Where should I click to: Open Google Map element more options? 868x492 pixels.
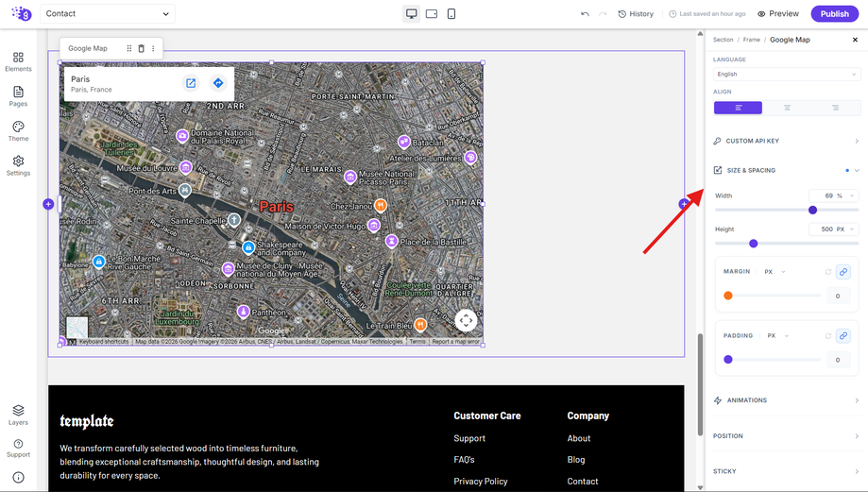[x=153, y=49]
